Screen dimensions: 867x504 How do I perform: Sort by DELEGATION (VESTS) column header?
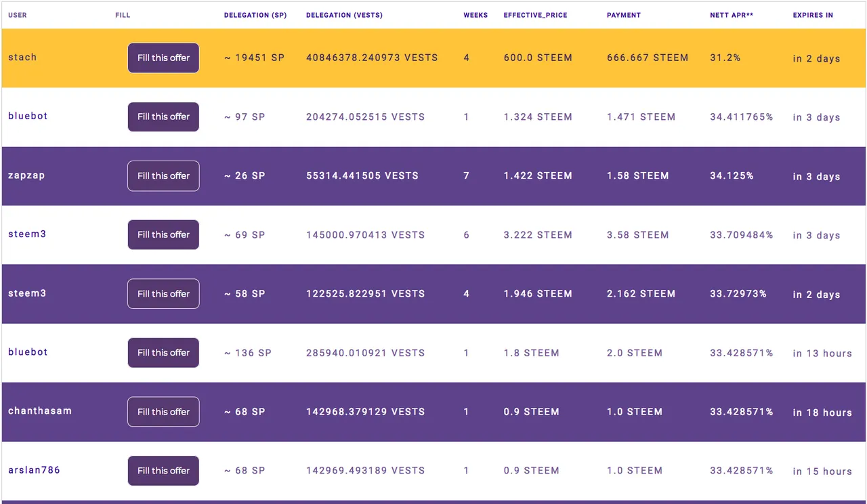pyautogui.click(x=344, y=15)
